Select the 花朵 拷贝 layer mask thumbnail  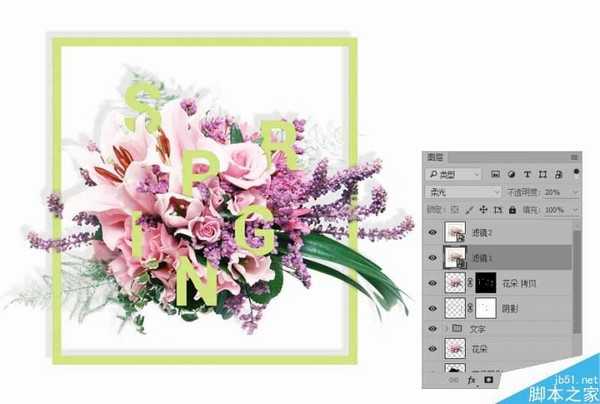(x=486, y=283)
